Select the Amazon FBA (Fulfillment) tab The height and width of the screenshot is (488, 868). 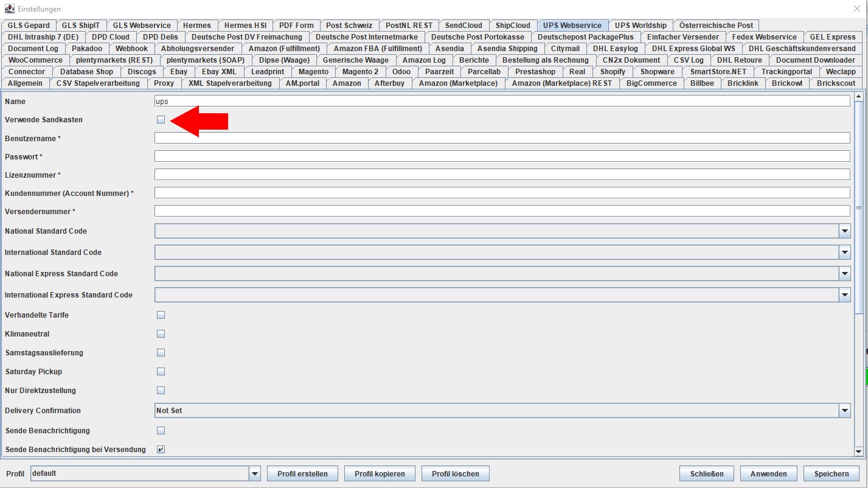pyautogui.click(x=378, y=49)
